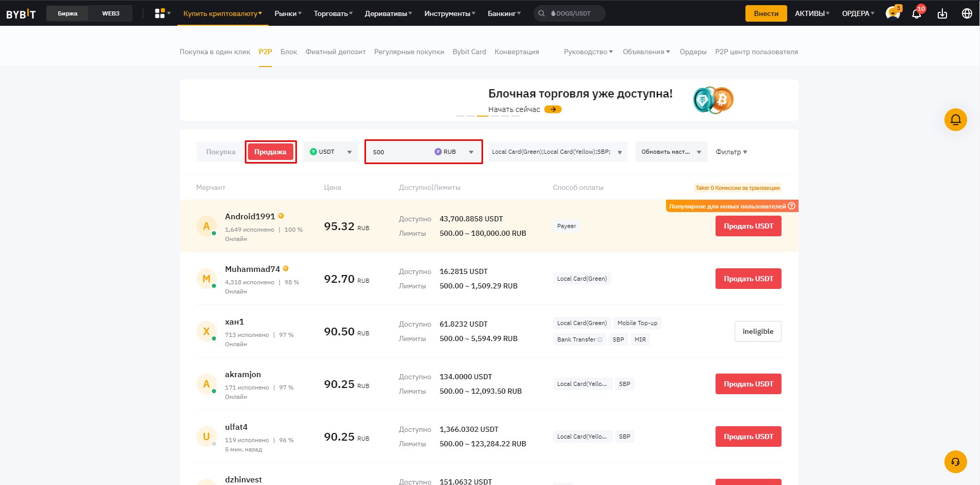Sell USDT to Android1991

tap(748, 226)
